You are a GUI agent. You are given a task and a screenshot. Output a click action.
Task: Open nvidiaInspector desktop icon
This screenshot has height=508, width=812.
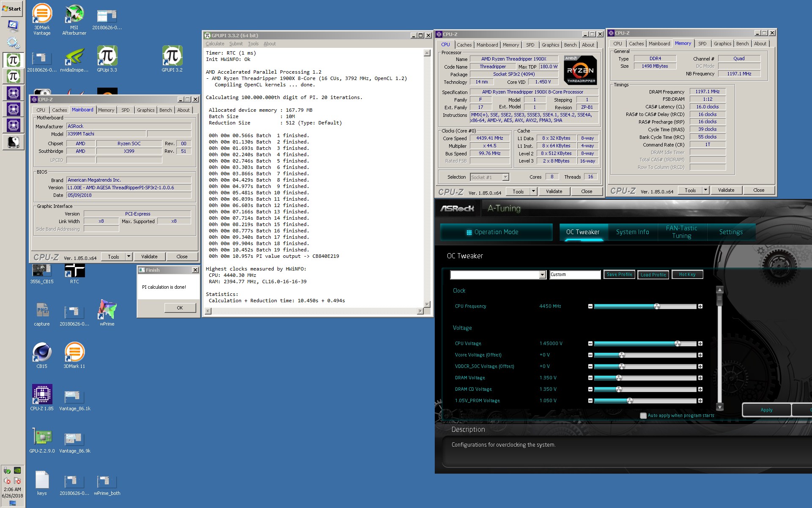click(74, 59)
